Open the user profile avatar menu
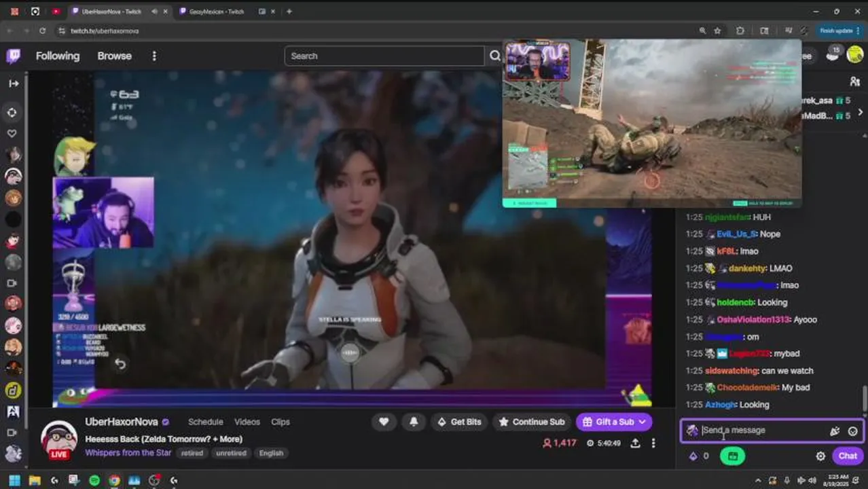 coord(854,55)
